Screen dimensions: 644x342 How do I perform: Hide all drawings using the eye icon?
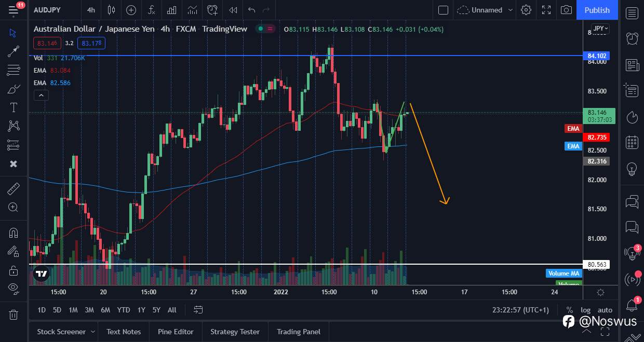click(13, 289)
